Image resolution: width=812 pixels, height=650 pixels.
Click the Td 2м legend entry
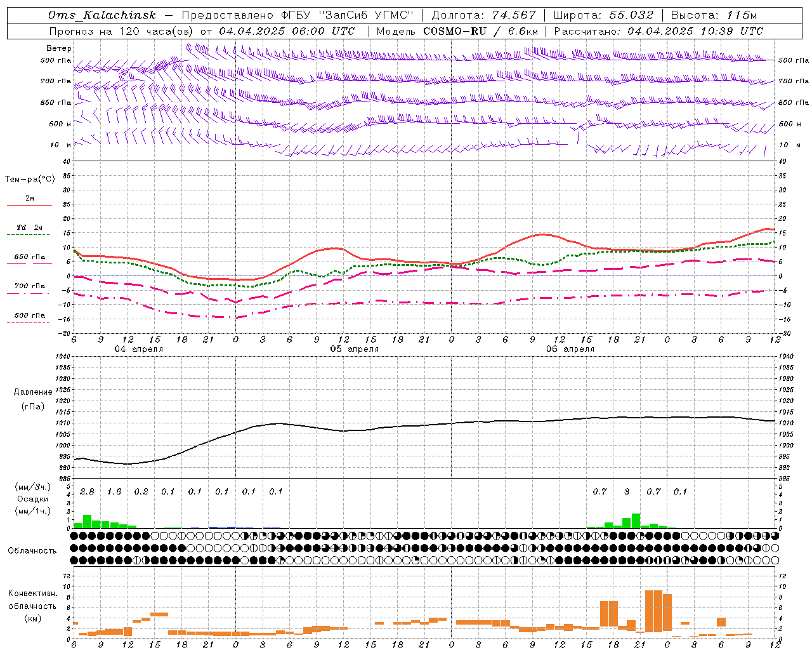(x=30, y=227)
